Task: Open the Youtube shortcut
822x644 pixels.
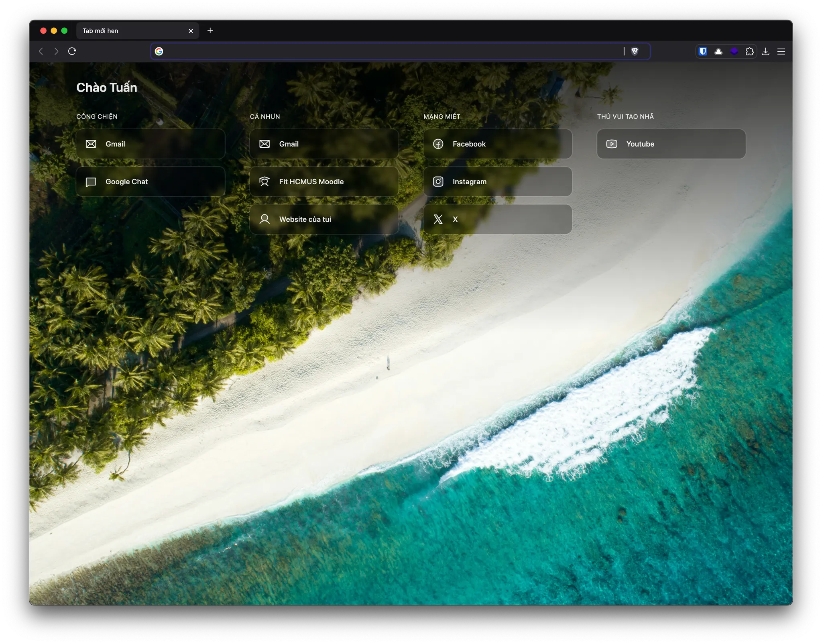Action: pyautogui.click(x=671, y=144)
